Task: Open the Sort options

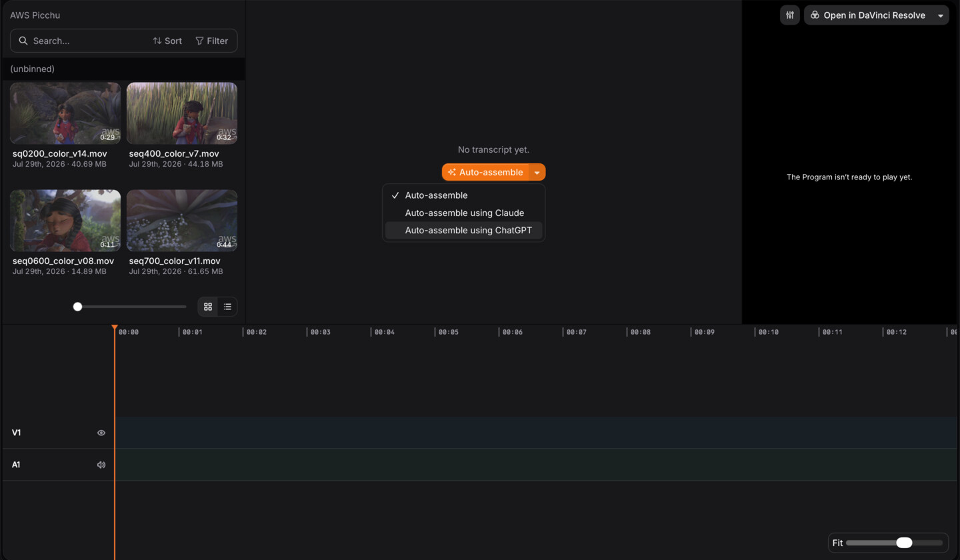Action: (x=167, y=41)
